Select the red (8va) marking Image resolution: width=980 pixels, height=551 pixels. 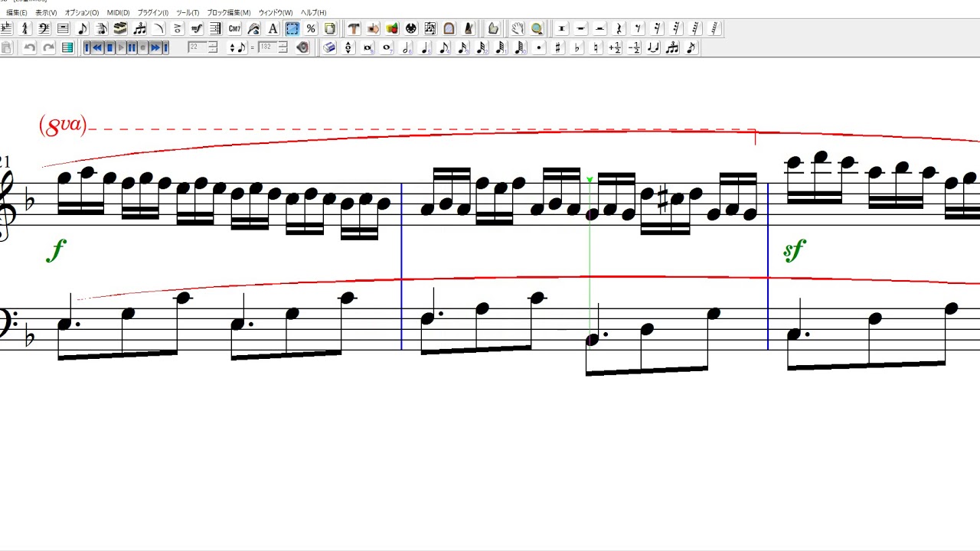(x=63, y=125)
